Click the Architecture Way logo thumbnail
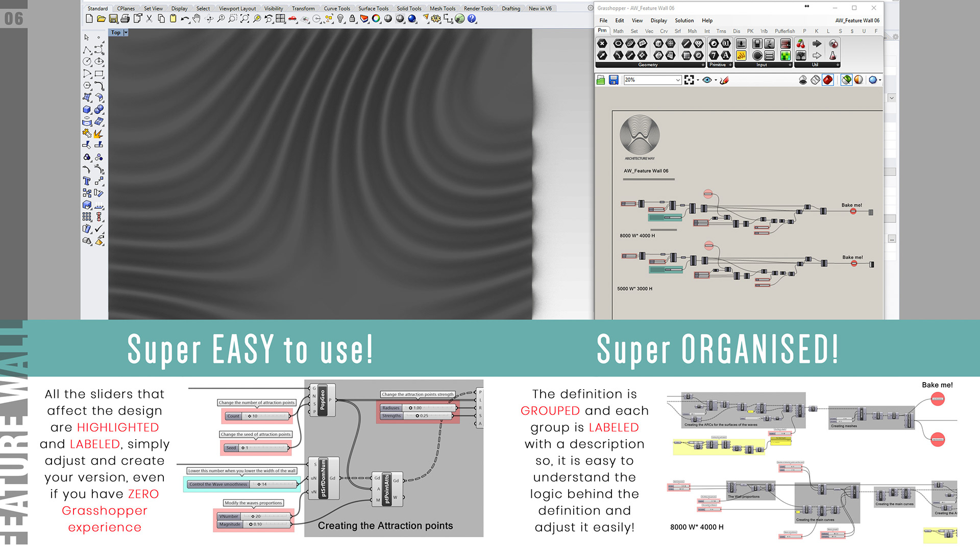This screenshot has width=980, height=551. (640, 136)
